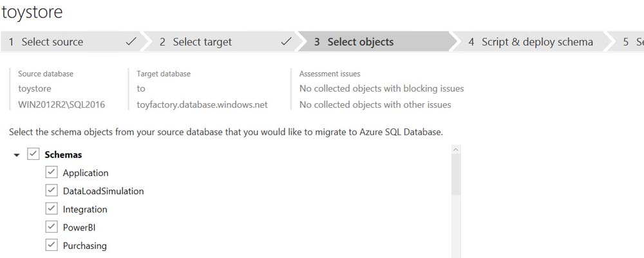Click the toyfactory.database.windows.net server name

(202, 104)
